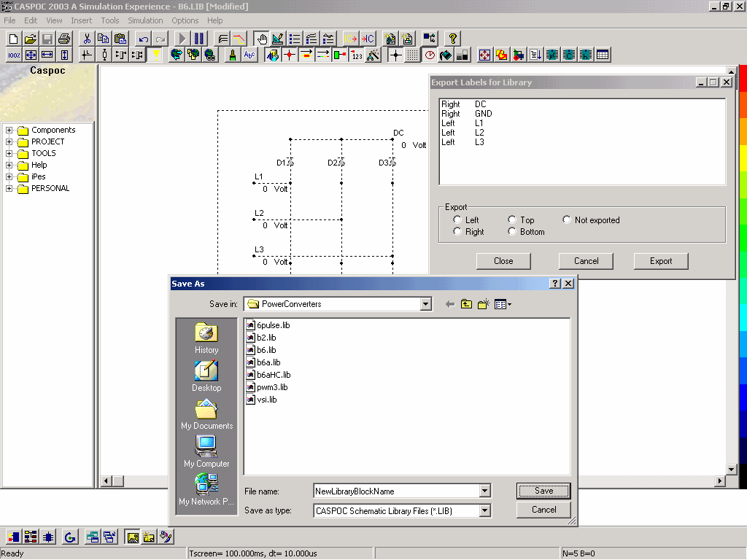
Task: Select the Left export radio button
Action: 457,219
